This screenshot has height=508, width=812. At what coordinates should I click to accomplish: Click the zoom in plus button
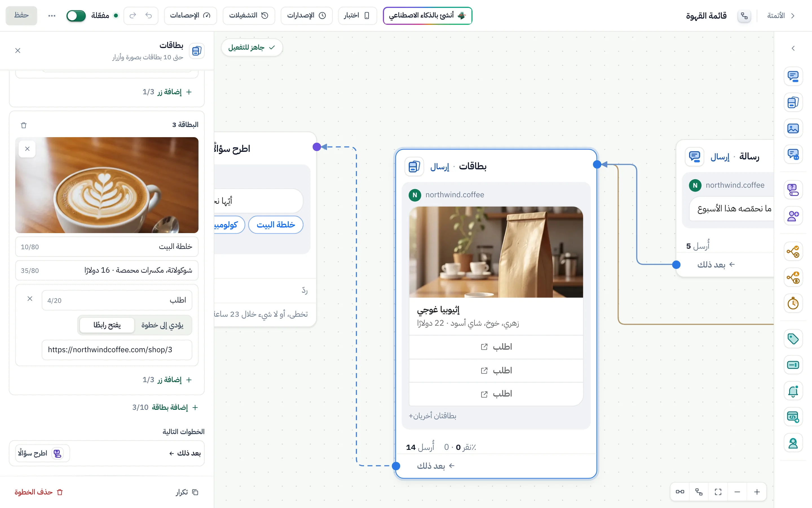pos(757,492)
